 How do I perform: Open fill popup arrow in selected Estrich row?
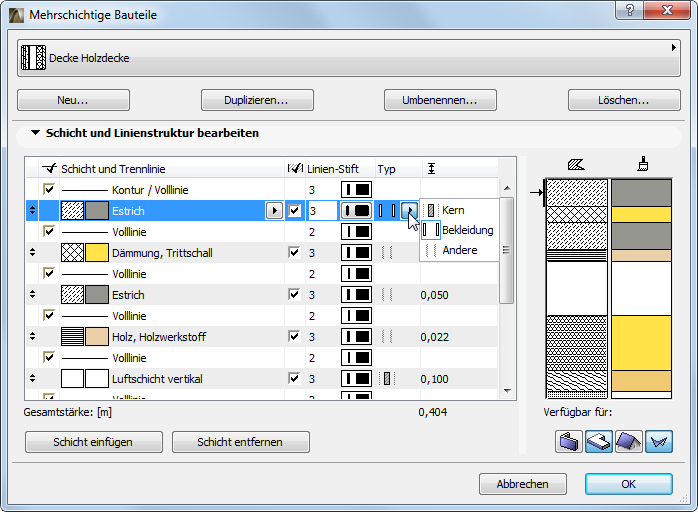[x=274, y=211]
